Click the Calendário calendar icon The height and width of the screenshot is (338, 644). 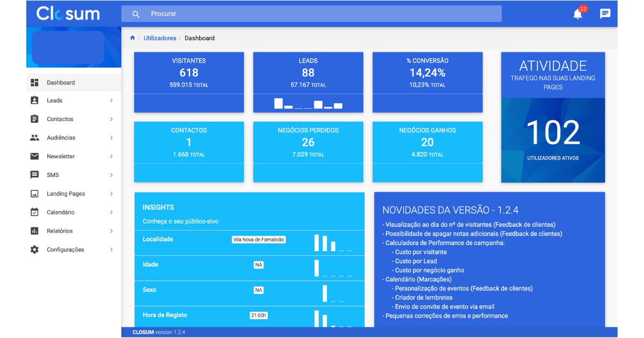point(35,212)
